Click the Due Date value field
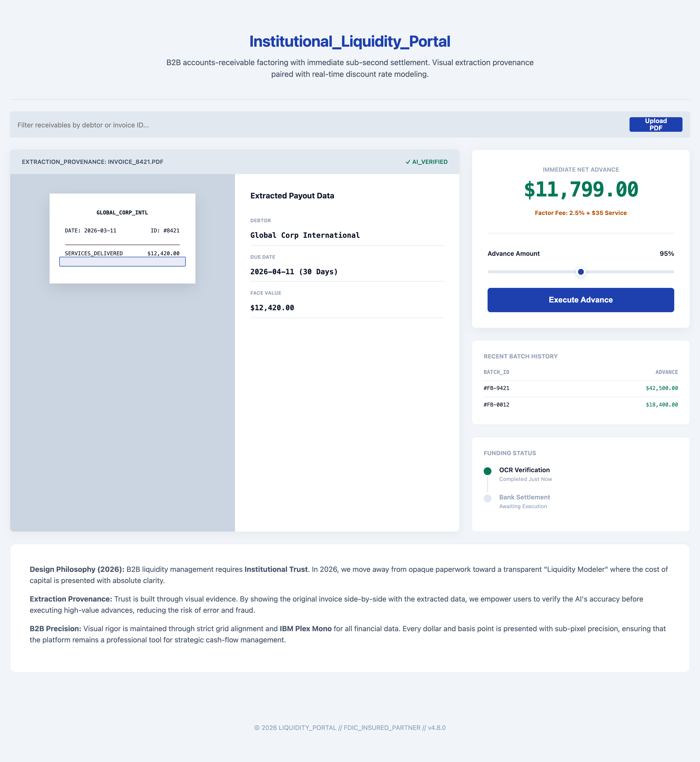This screenshot has width=700, height=762. 294,272
